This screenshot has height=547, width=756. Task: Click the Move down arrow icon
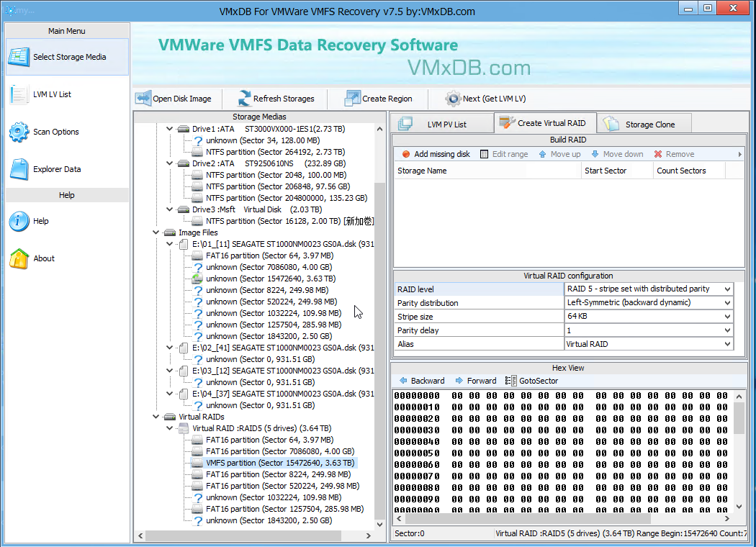595,154
